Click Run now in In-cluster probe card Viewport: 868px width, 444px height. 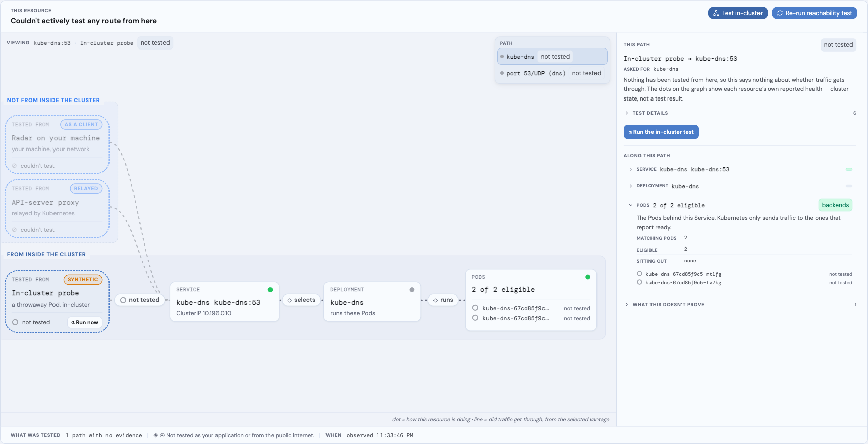pos(85,322)
